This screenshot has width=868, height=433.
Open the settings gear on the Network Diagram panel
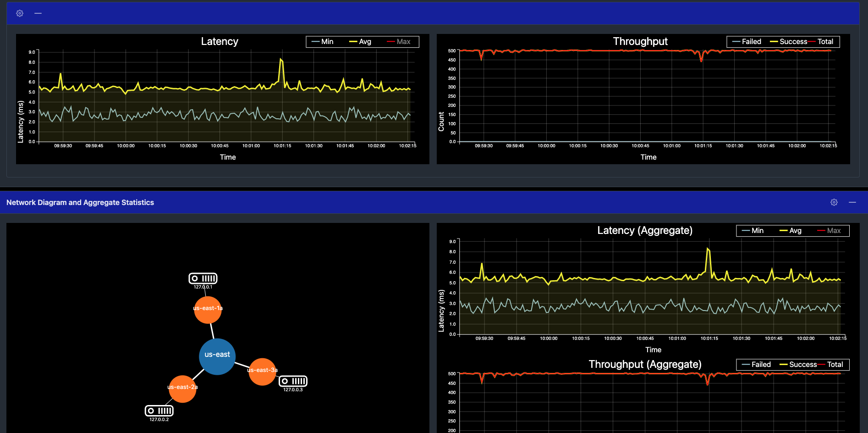click(834, 202)
